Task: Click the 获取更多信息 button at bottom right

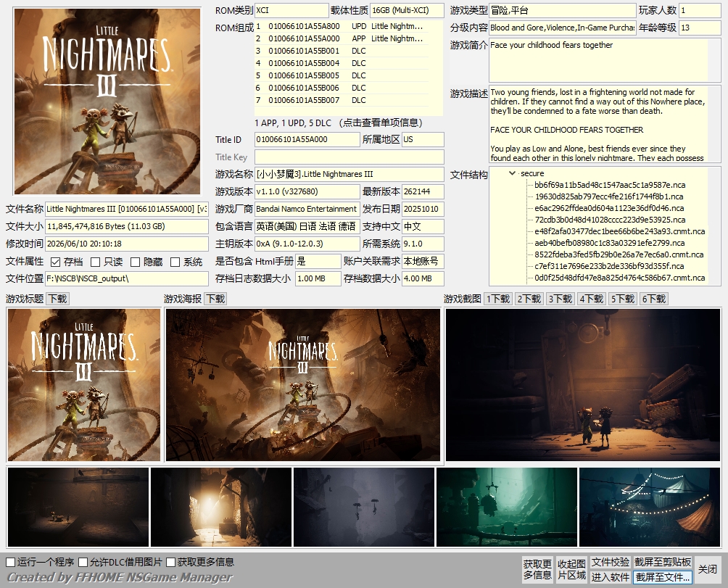Action: coord(537,569)
